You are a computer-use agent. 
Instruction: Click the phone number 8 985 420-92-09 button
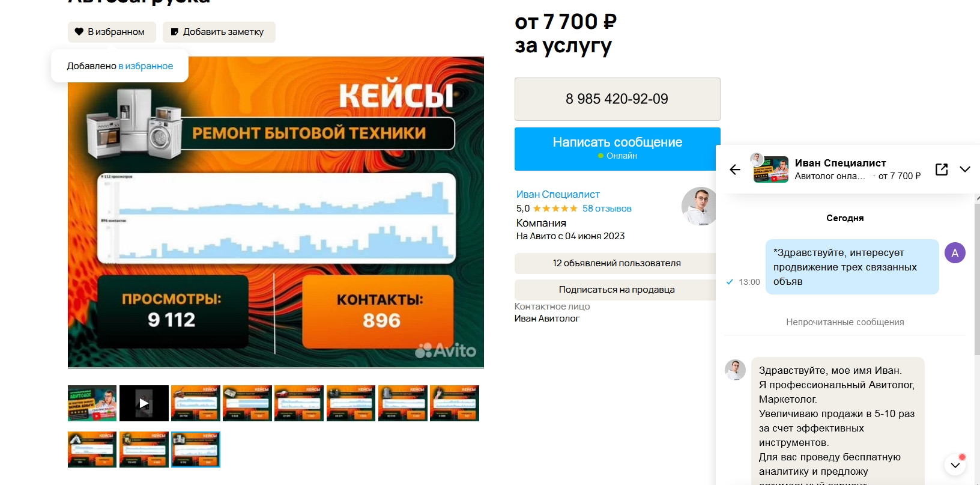click(x=617, y=99)
